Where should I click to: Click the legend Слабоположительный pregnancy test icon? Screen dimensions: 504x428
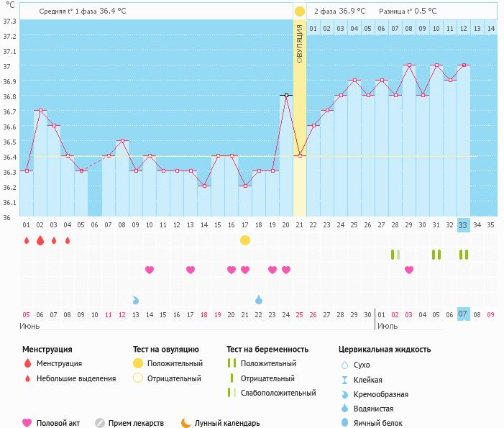click(232, 393)
